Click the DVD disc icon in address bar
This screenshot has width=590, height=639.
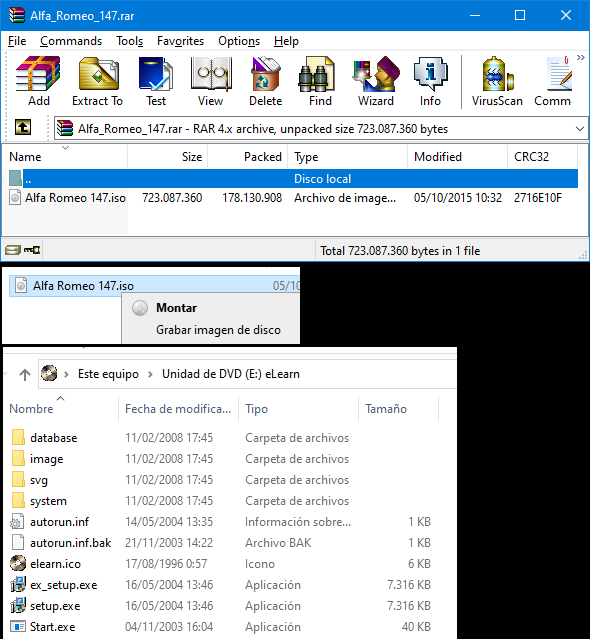[49, 373]
